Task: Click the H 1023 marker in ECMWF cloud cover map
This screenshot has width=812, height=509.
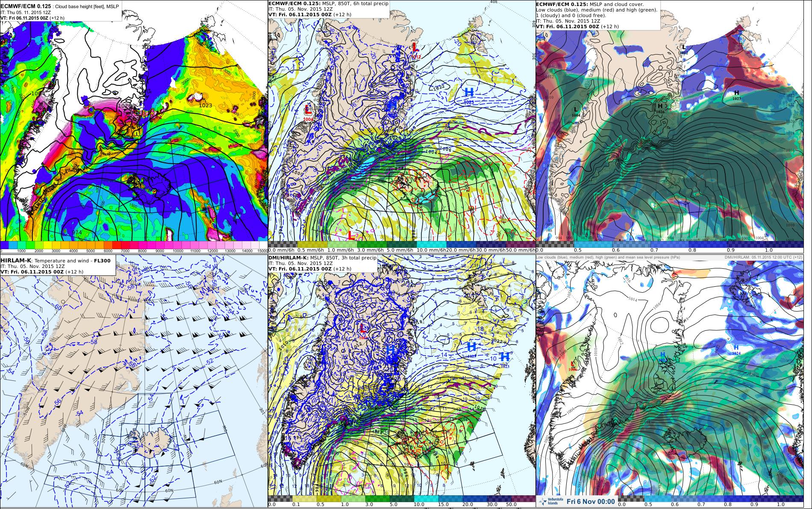Action: (736, 95)
